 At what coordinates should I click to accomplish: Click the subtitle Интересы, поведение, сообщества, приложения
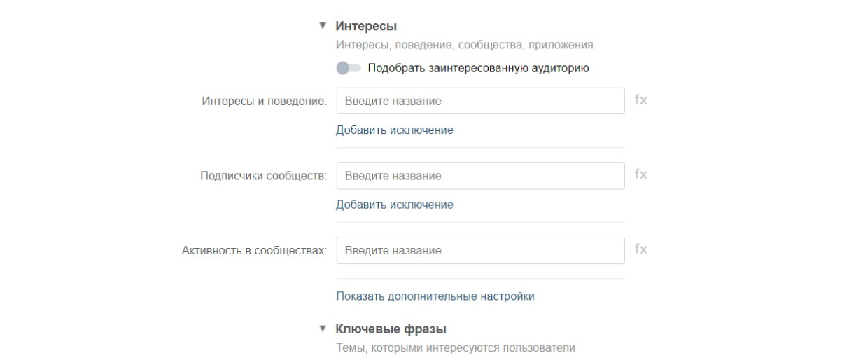click(465, 45)
